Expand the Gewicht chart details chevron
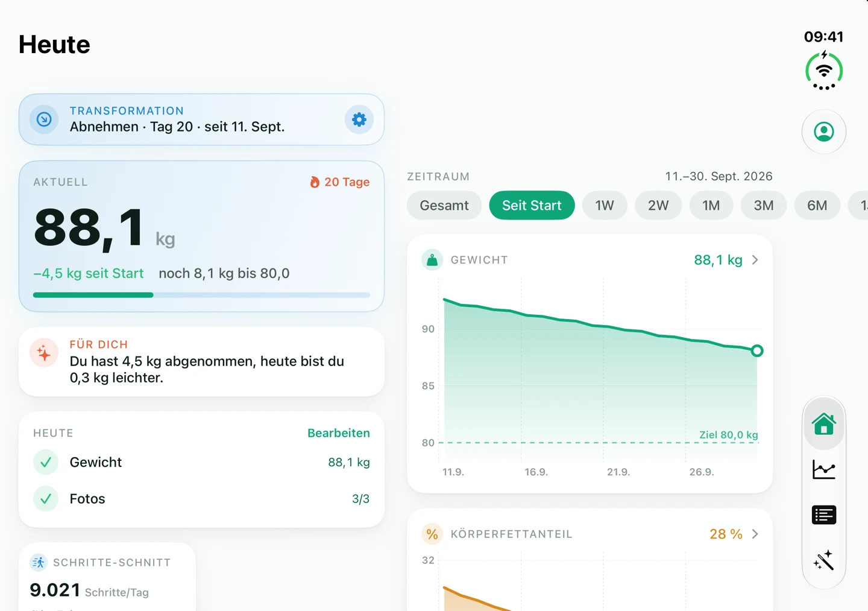 (x=755, y=260)
